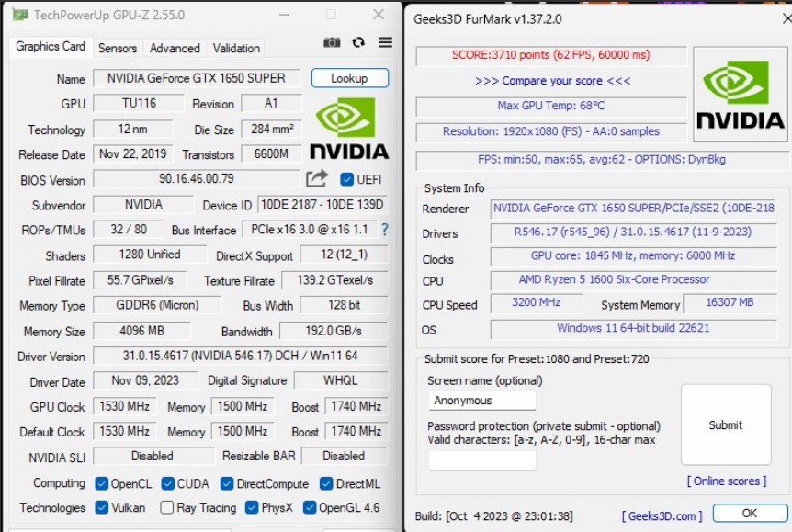Image resolution: width=792 pixels, height=532 pixels.
Task: Click the OK button in FurMark
Action: click(x=750, y=513)
